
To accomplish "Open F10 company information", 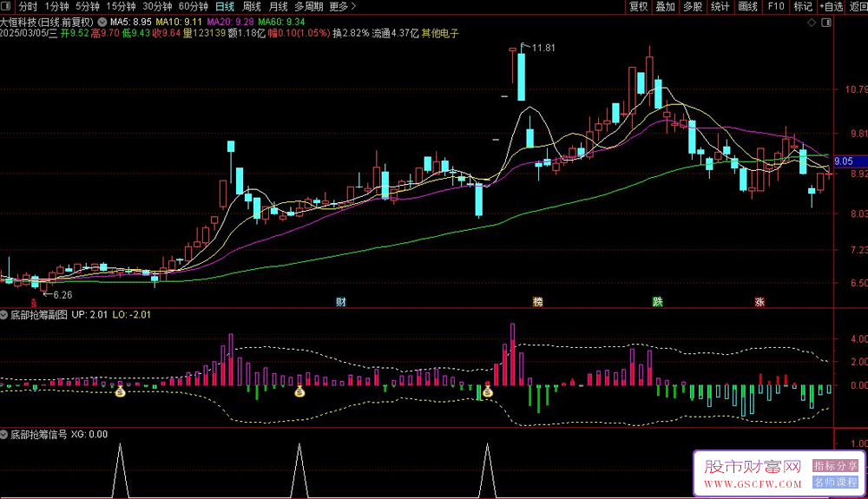I will click(775, 7).
